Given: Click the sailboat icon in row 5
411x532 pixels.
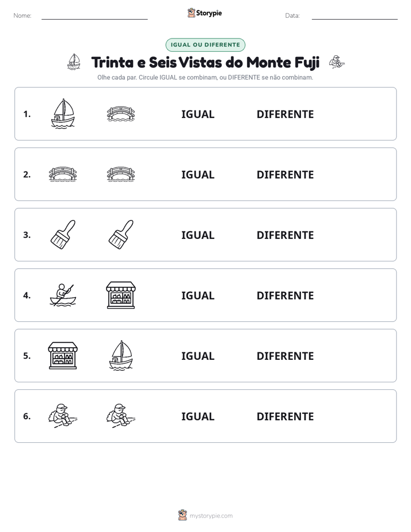Looking at the screenshot, I should [121, 355].
